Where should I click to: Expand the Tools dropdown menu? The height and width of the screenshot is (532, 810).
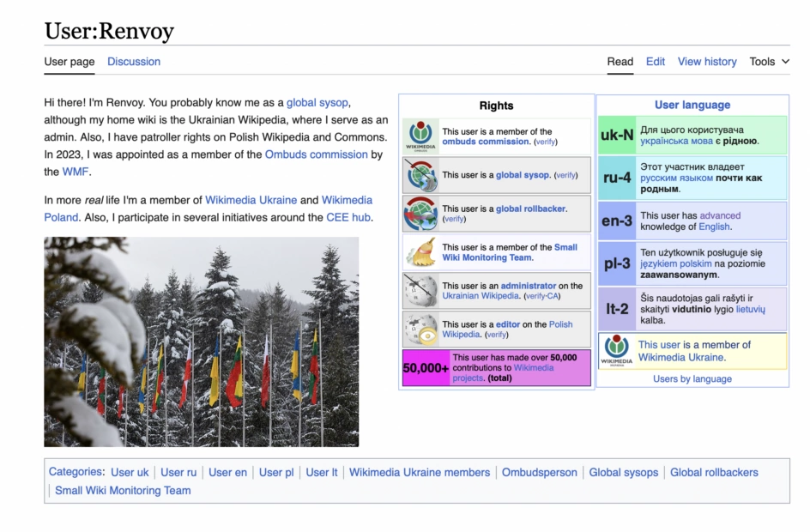pos(769,62)
